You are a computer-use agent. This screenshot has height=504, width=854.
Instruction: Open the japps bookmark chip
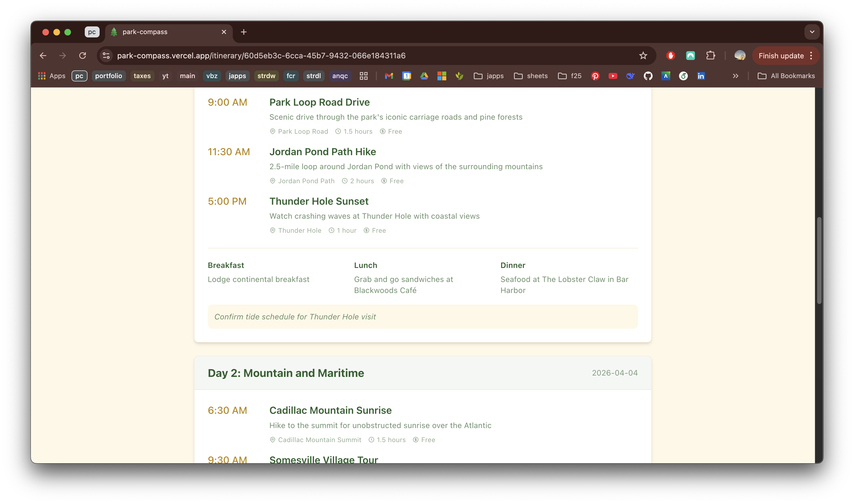coord(237,76)
